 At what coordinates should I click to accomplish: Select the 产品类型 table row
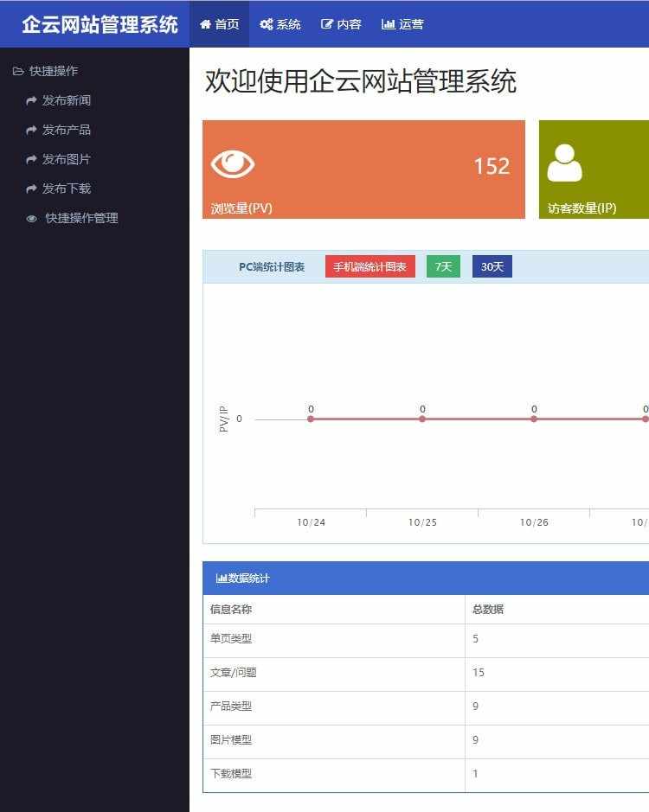pyautogui.click(x=426, y=708)
